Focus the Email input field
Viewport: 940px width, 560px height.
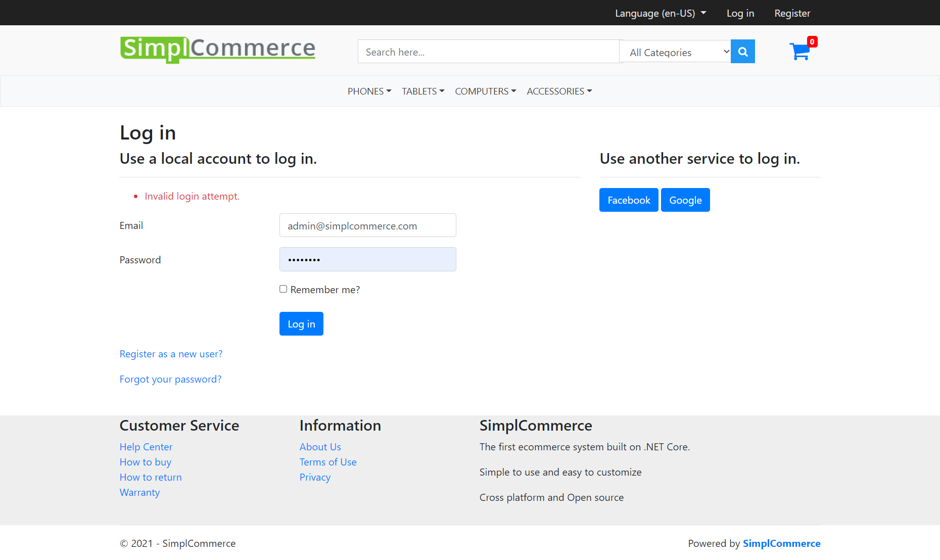coord(368,225)
